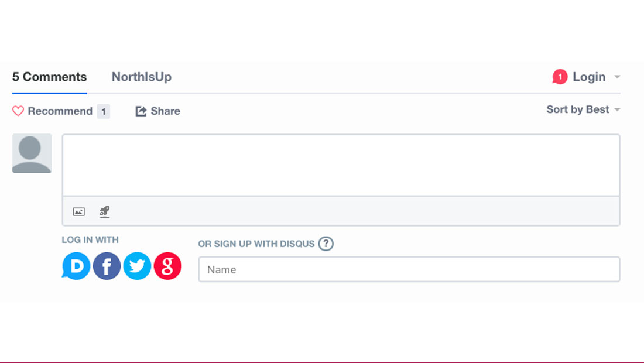Switch to the NorthIsUp tab

click(x=142, y=77)
